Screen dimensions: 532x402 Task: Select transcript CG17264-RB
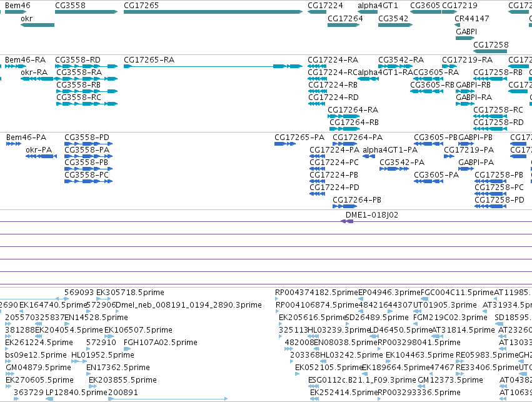tap(344, 129)
